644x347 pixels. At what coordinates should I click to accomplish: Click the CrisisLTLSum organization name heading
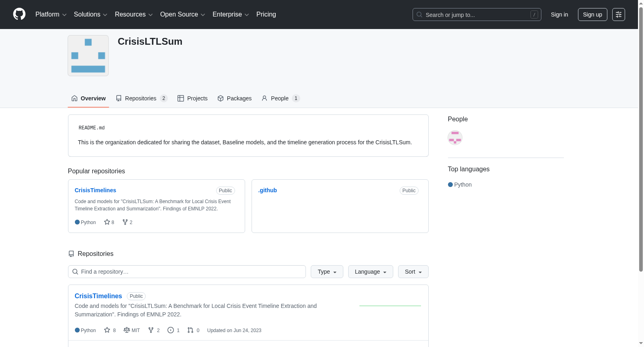[150, 42]
